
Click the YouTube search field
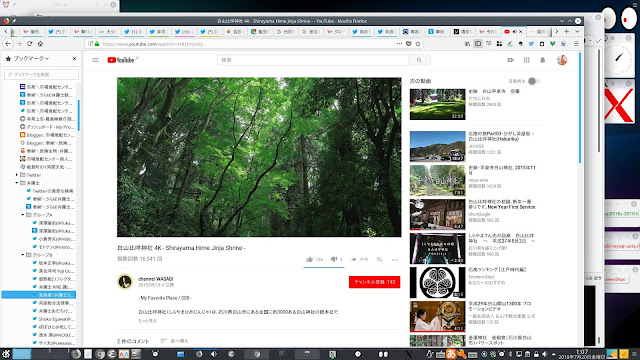313,60
